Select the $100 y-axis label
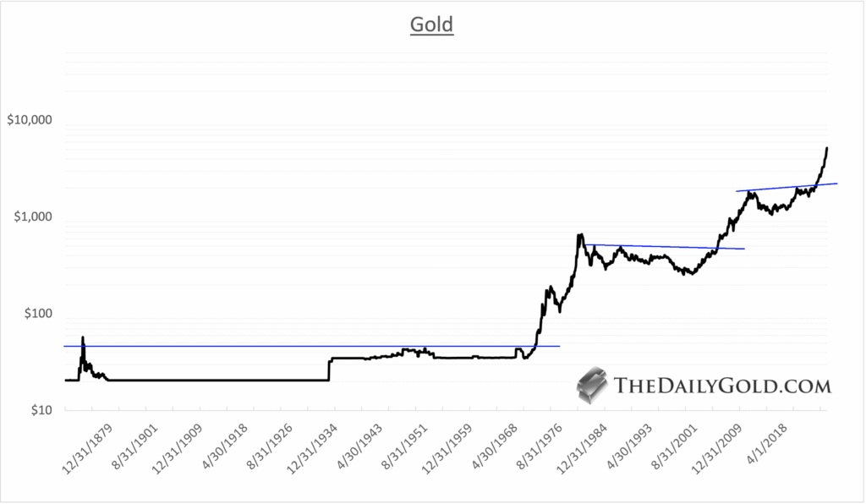This screenshot has height=504, width=866. pos(36,315)
